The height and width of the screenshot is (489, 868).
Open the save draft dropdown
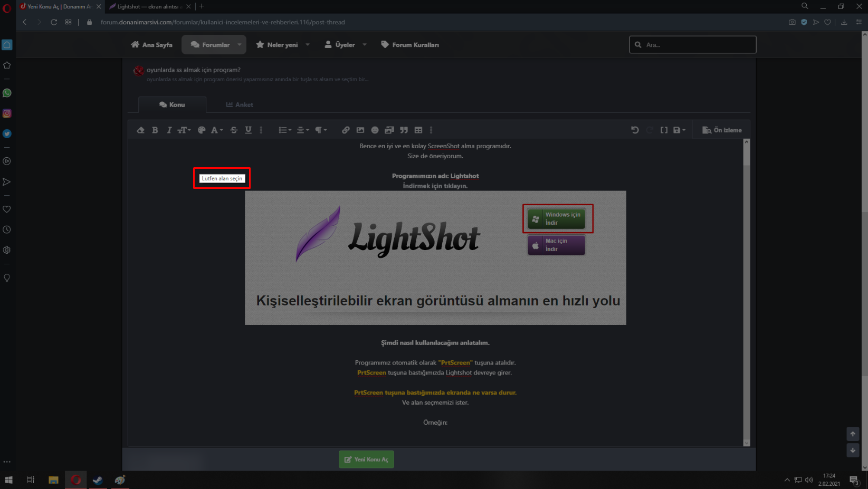[679, 130]
